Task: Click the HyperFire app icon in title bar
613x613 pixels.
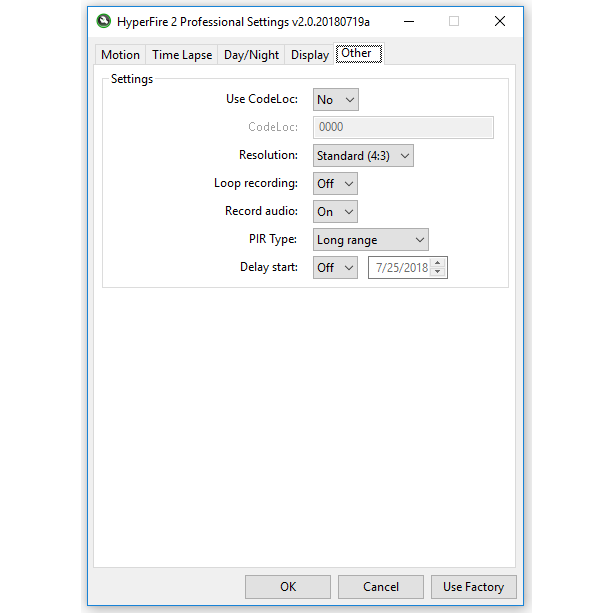Action: [104, 21]
